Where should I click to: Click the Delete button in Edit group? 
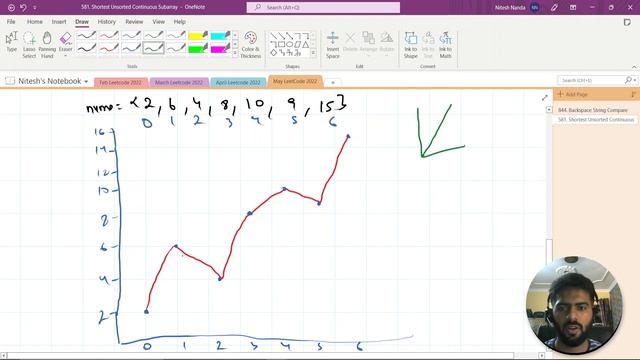click(x=350, y=42)
